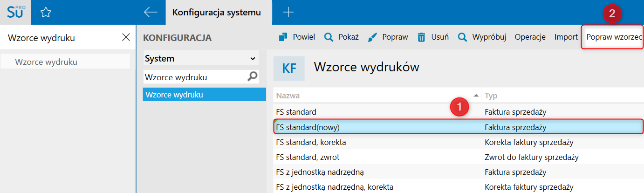Go back with the left arrow
Screen dimensions: 644x193
click(151, 12)
